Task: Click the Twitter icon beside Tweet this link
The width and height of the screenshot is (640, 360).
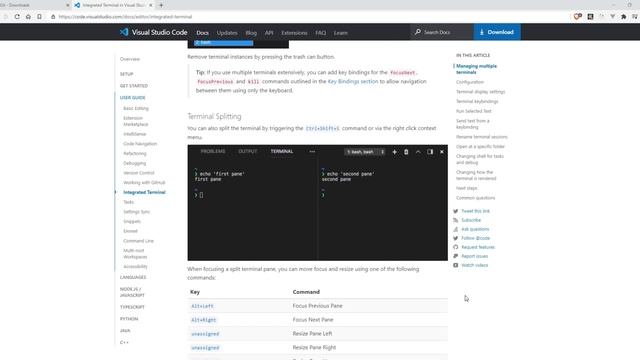Action: tap(456, 211)
